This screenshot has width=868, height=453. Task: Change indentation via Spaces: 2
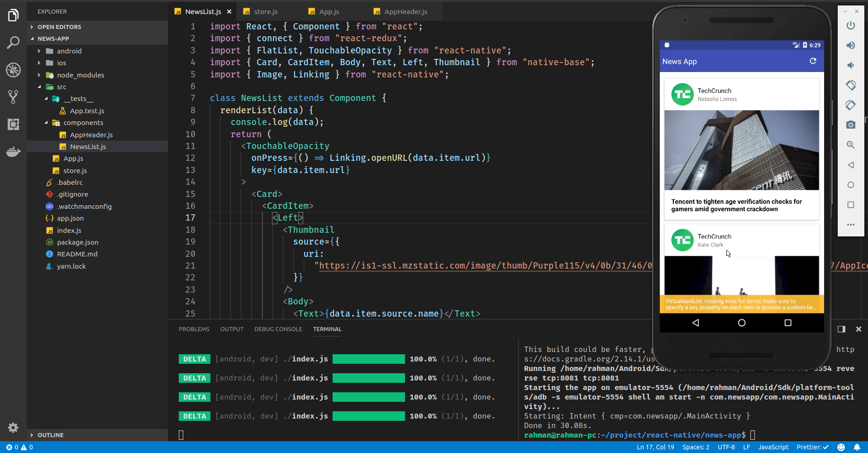tap(696, 447)
